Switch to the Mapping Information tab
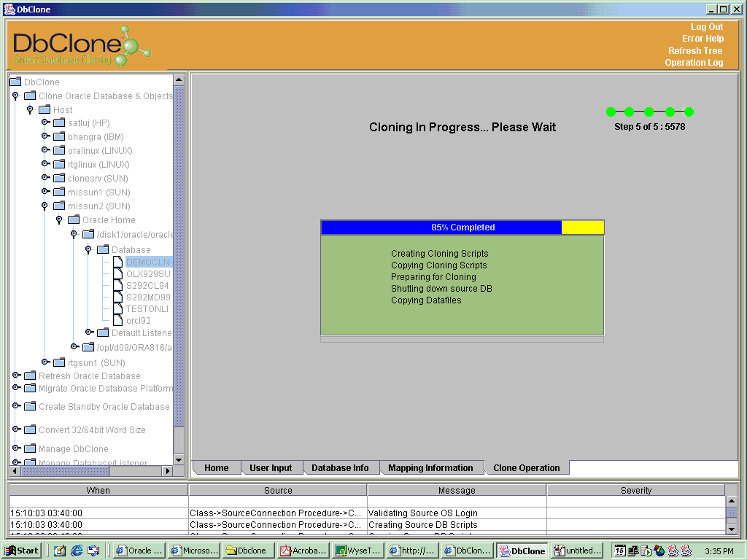 tap(430, 467)
